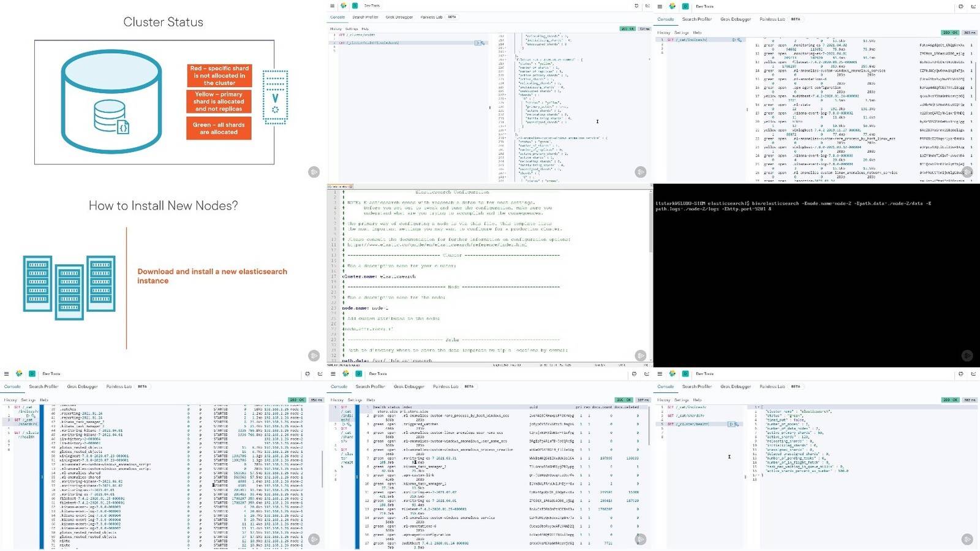This screenshot has height=551, width=980.
Task: Switch to Search Profiler tab in bottom-right window
Action: 697,387
